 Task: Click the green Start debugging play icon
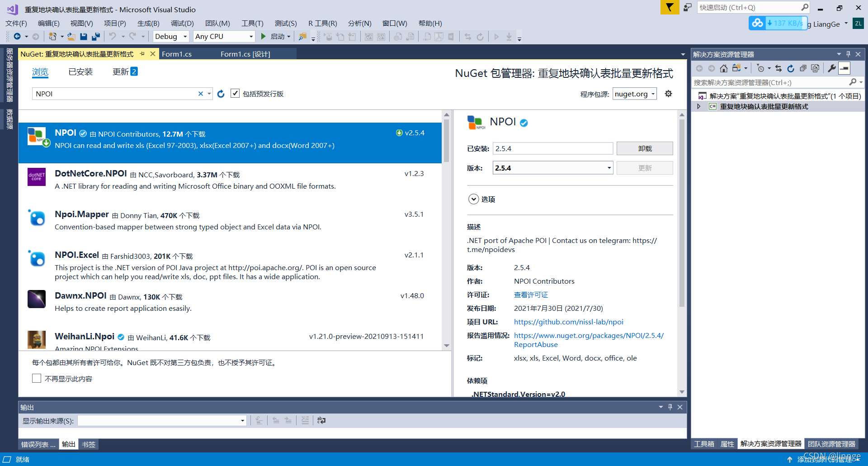pyautogui.click(x=264, y=37)
